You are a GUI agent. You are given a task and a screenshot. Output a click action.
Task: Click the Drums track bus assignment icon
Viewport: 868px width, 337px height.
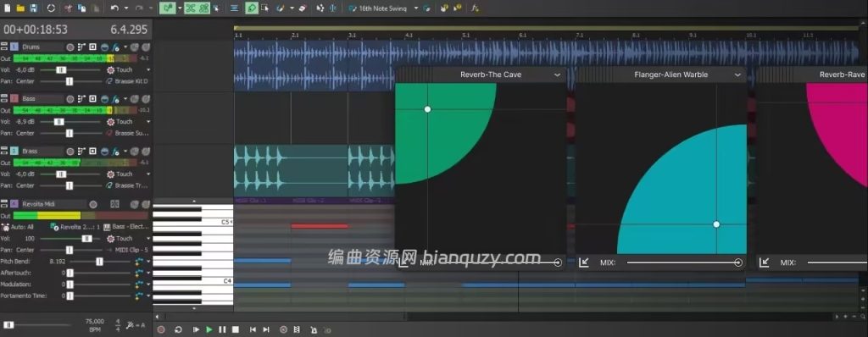pos(81,47)
